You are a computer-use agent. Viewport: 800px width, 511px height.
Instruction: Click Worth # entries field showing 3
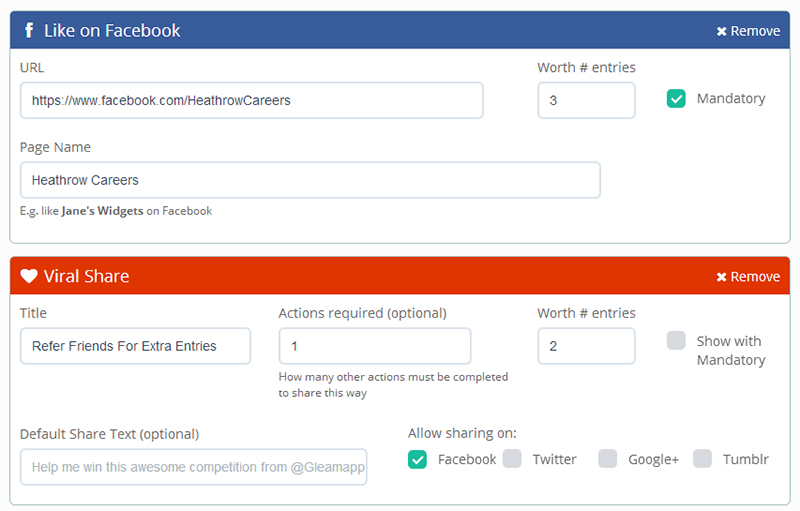pyautogui.click(x=586, y=100)
